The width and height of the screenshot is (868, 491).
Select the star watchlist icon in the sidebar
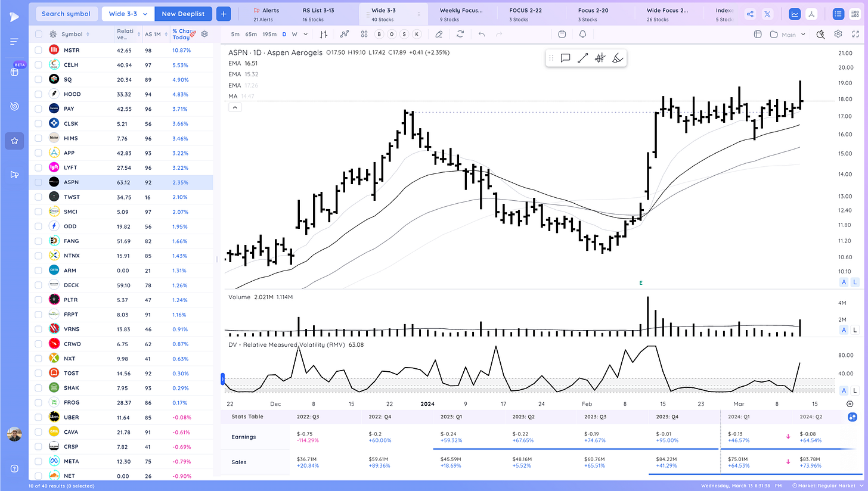(14, 141)
